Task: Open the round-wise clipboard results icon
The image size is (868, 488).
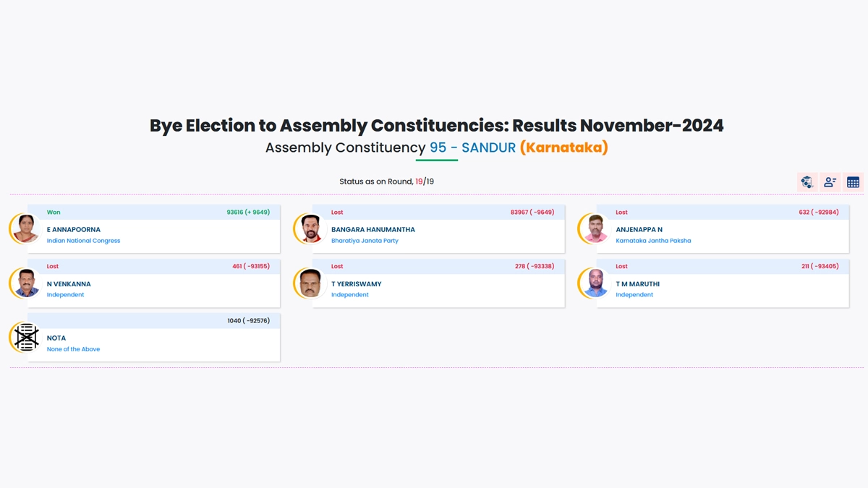Action: (807, 182)
